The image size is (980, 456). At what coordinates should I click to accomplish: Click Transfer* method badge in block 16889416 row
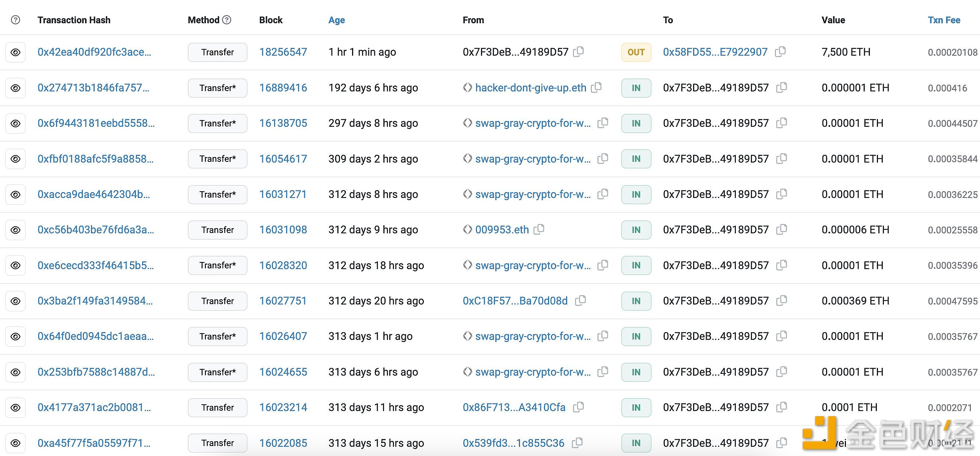coord(218,88)
